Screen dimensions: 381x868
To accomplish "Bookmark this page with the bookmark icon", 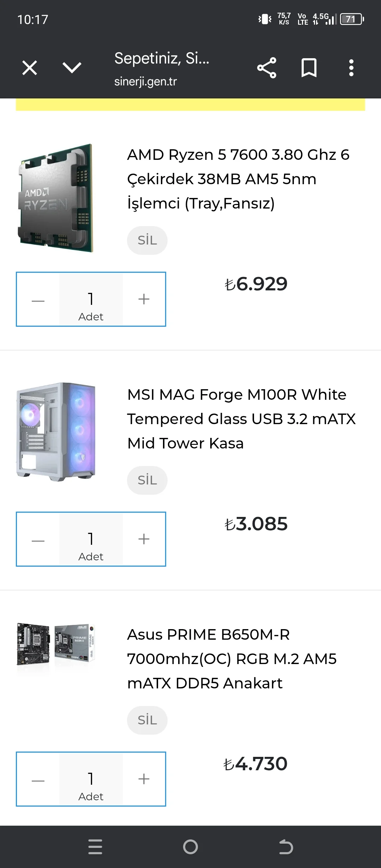I will (309, 68).
